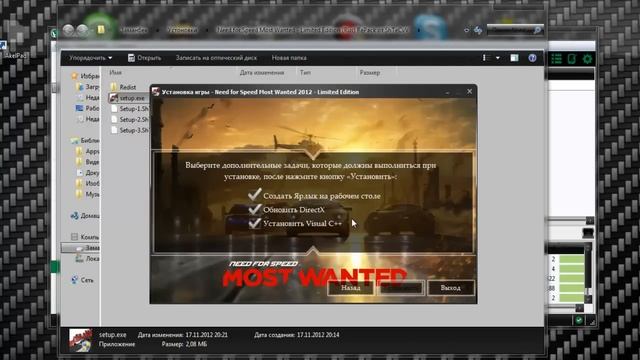
Task: Click Открыть in the Explorer toolbar
Action: (x=144, y=58)
